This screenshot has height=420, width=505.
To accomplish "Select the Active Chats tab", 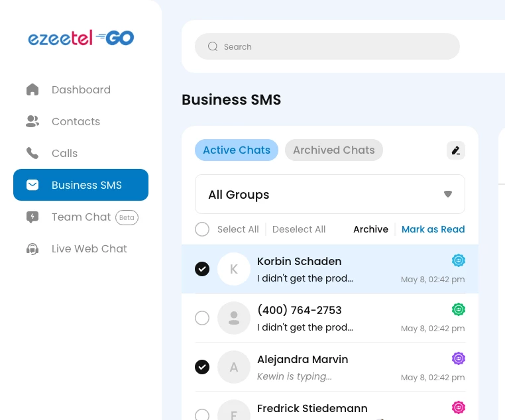I will click(237, 150).
